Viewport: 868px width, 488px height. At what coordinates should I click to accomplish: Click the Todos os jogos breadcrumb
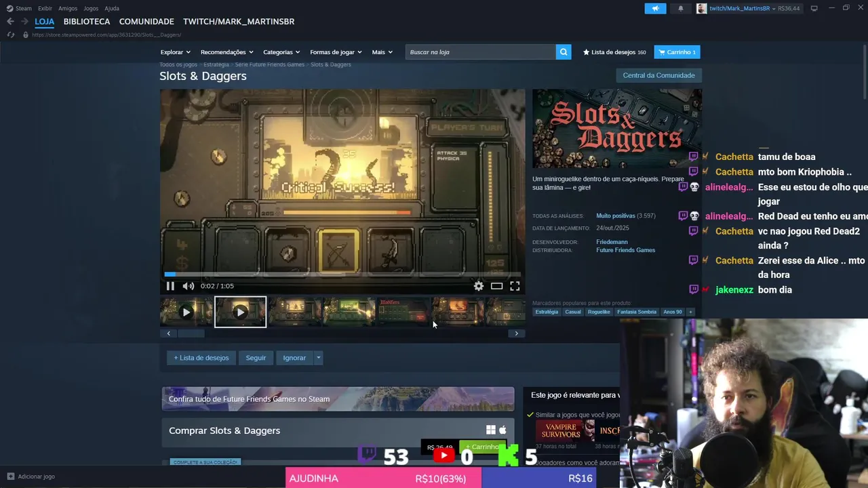click(178, 64)
